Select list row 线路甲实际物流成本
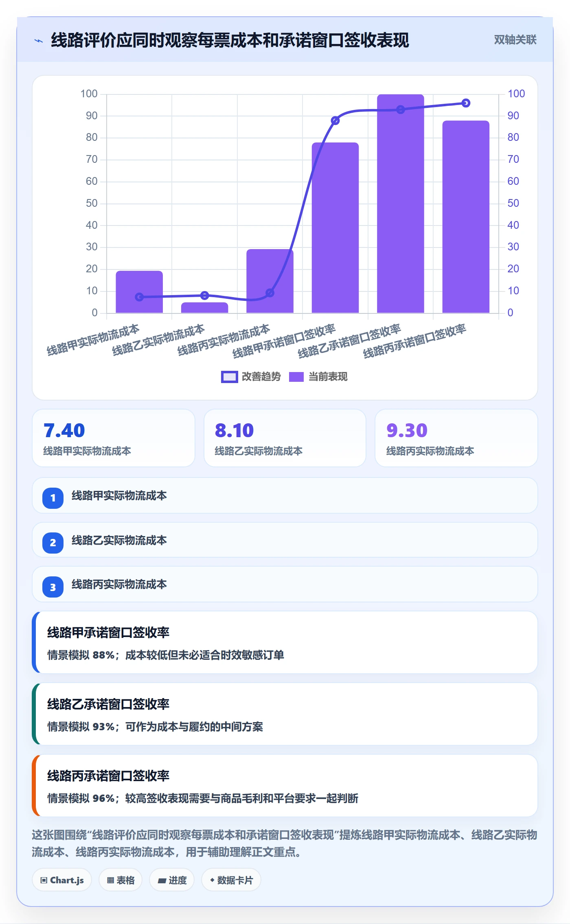 pyautogui.click(x=285, y=496)
